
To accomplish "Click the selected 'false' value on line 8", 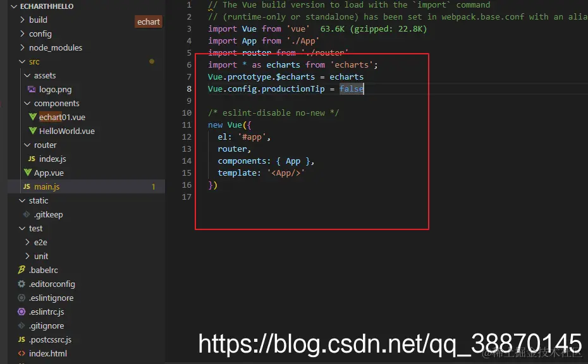I will pos(352,89).
